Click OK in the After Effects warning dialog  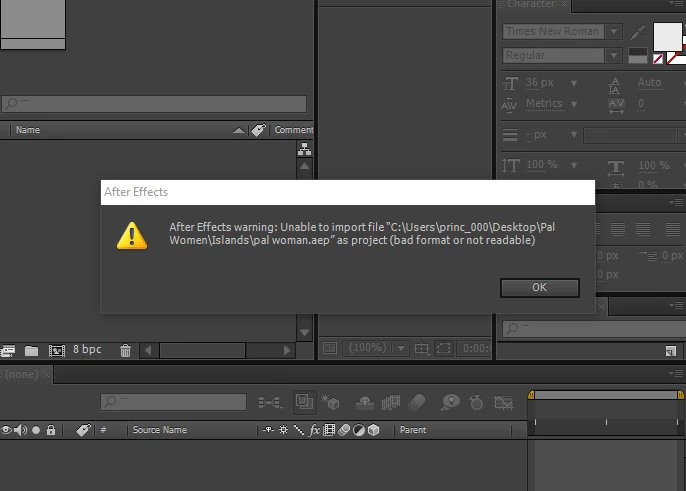point(540,288)
